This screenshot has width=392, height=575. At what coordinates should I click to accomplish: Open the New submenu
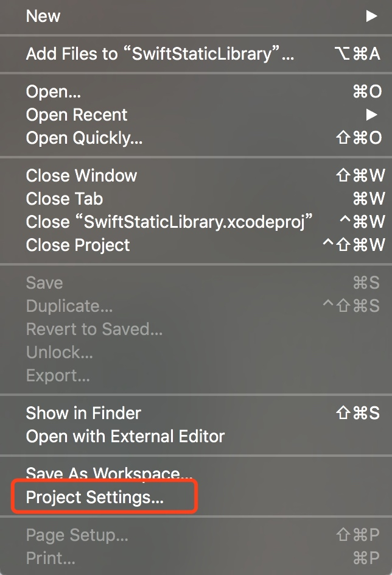43,16
